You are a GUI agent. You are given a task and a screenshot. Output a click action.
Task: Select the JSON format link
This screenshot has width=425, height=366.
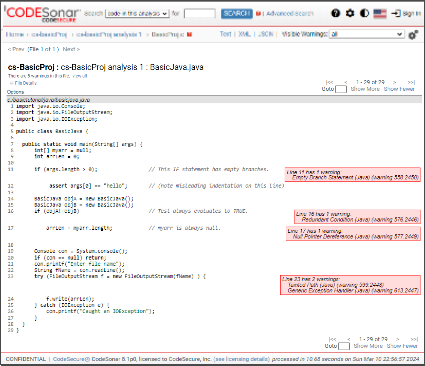pyautogui.click(x=265, y=34)
